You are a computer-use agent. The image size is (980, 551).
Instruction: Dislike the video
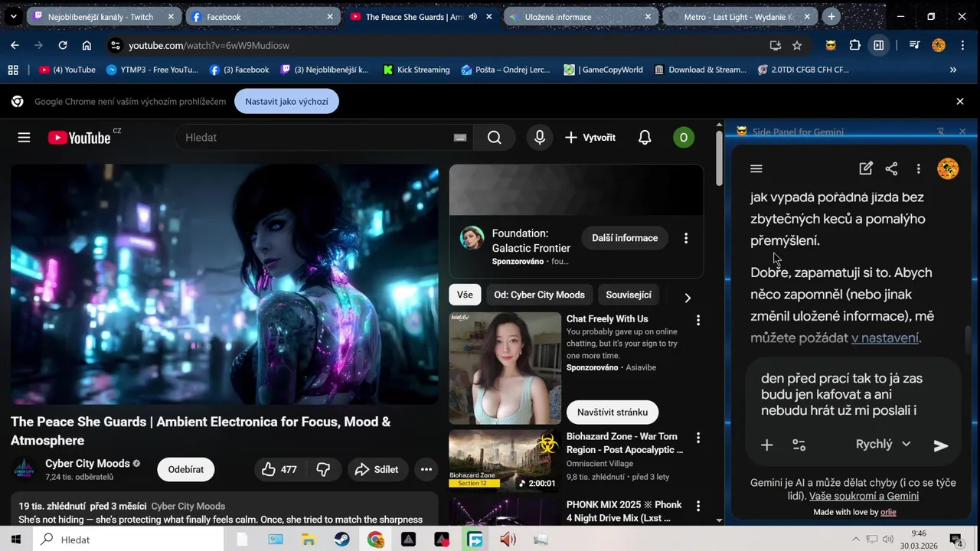[x=324, y=470]
